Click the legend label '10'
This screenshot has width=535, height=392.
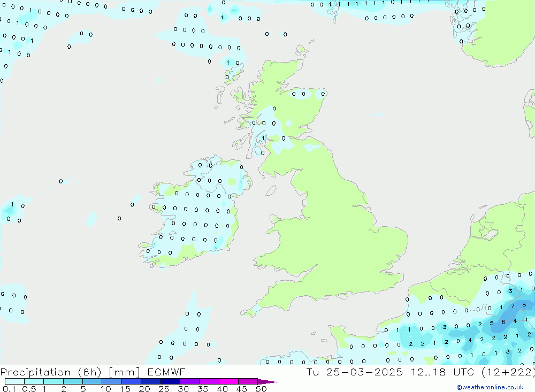(105, 389)
